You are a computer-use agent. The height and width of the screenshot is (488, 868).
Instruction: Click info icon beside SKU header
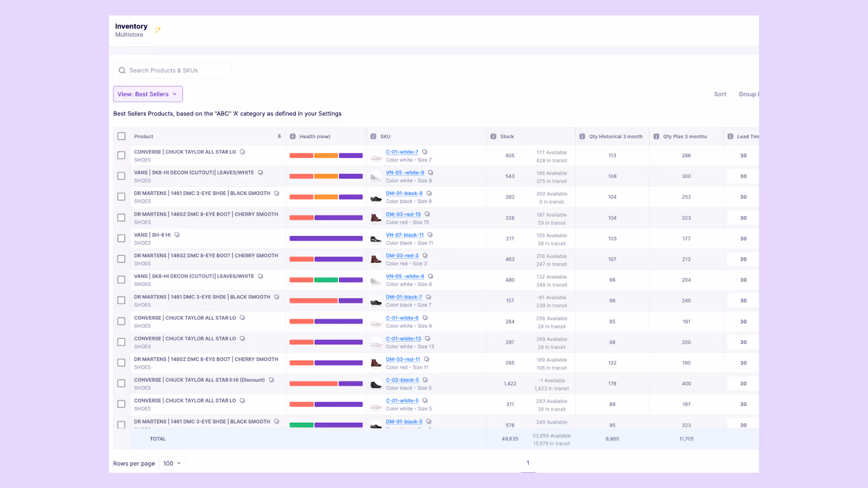coord(373,137)
